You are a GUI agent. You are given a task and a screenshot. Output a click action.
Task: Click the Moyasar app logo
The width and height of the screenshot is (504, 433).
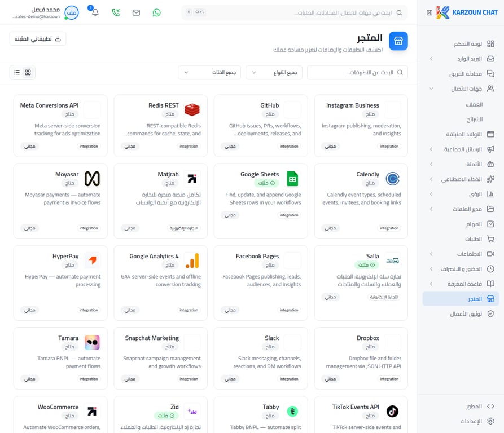[x=92, y=179]
